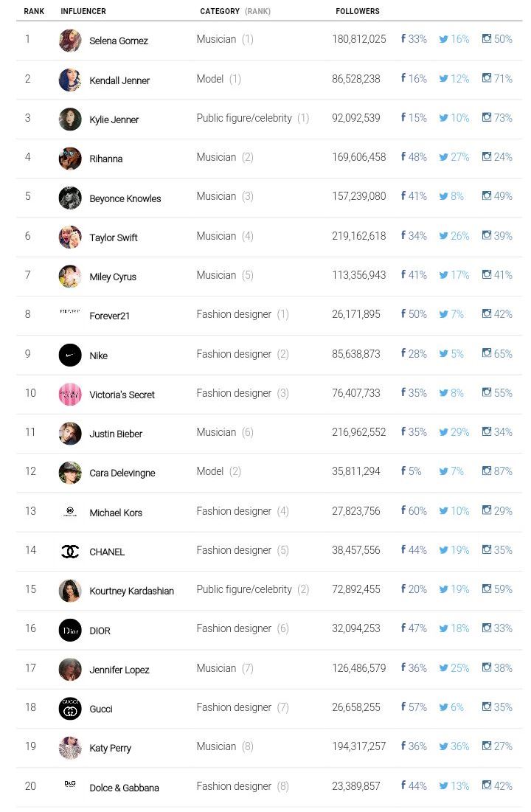Click Facebook icon in Michael Kors row
Viewport: 531px width, 812px height.
(403, 510)
